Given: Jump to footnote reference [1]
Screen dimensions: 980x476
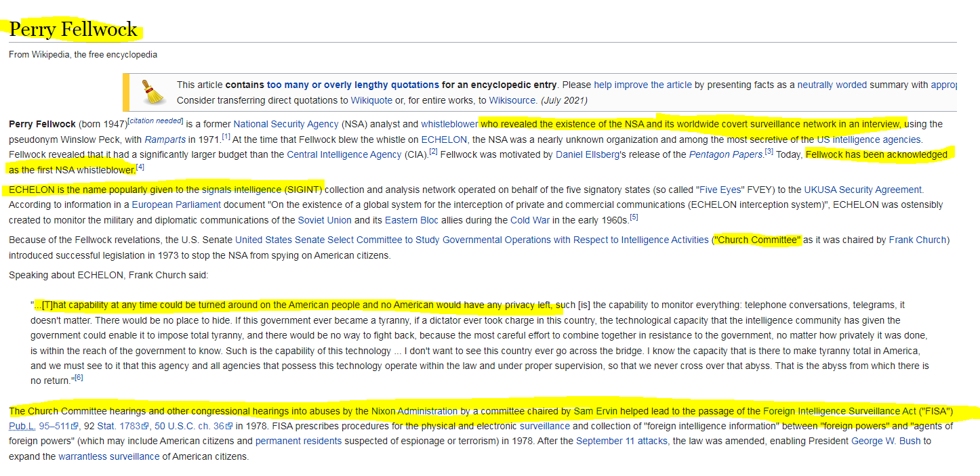Looking at the screenshot, I should (x=226, y=137).
